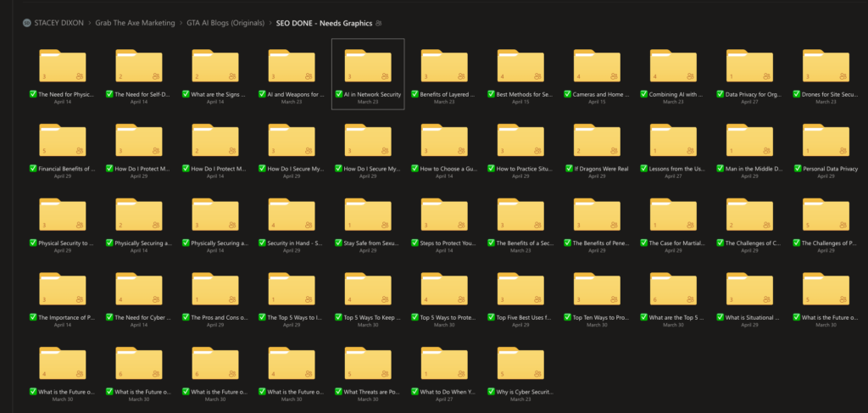Click the 'Why is Cyber Securit...' folder name
The image size is (868, 413).
[x=525, y=392]
